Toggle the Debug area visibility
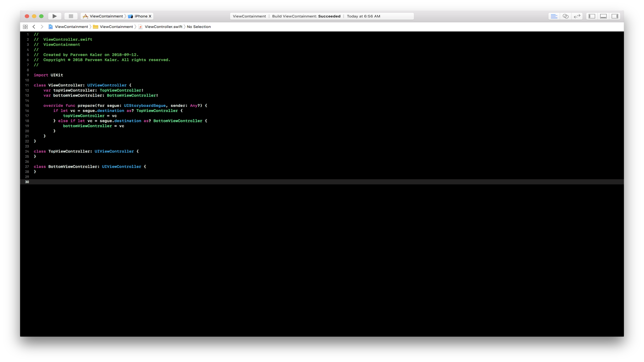 603,16
